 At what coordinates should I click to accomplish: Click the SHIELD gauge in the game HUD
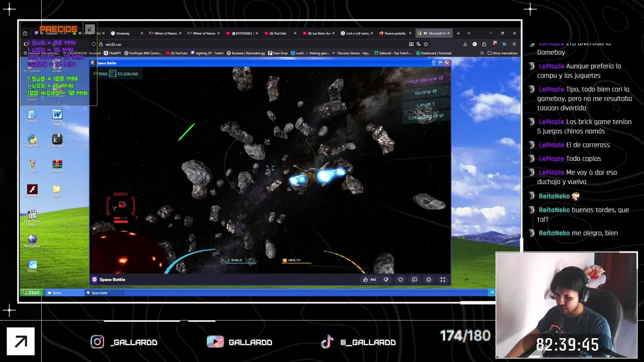240,260
